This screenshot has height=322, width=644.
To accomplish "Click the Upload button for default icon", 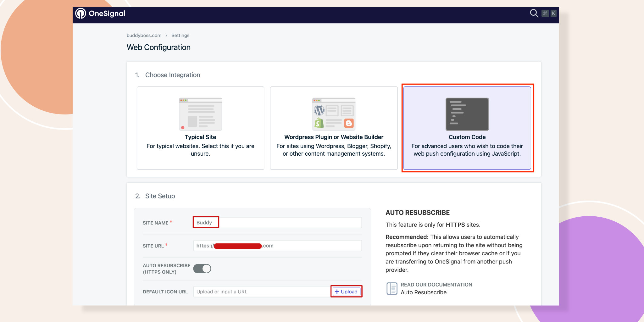I will 346,291.
